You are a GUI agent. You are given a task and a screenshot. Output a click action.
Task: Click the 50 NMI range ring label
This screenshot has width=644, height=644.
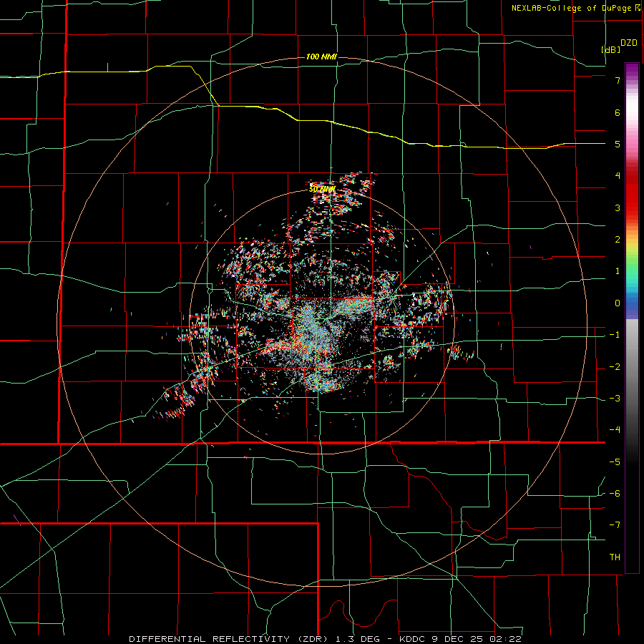tap(322, 190)
